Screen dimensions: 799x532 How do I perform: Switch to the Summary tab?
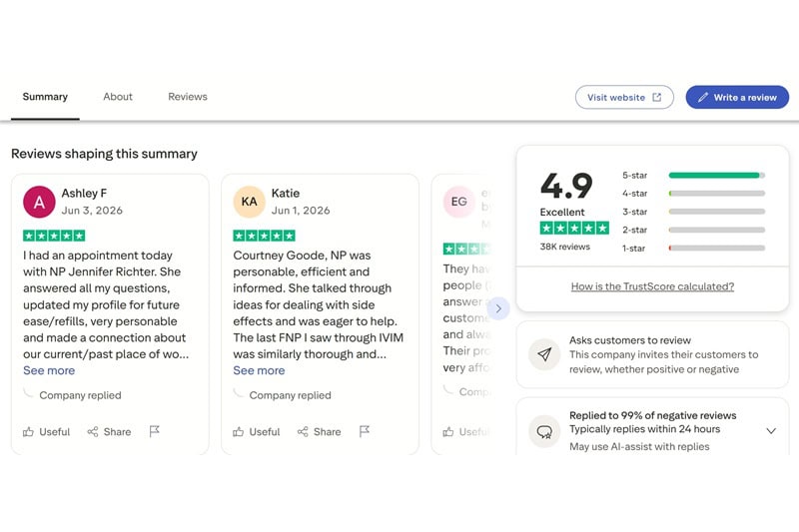point(45,97)
